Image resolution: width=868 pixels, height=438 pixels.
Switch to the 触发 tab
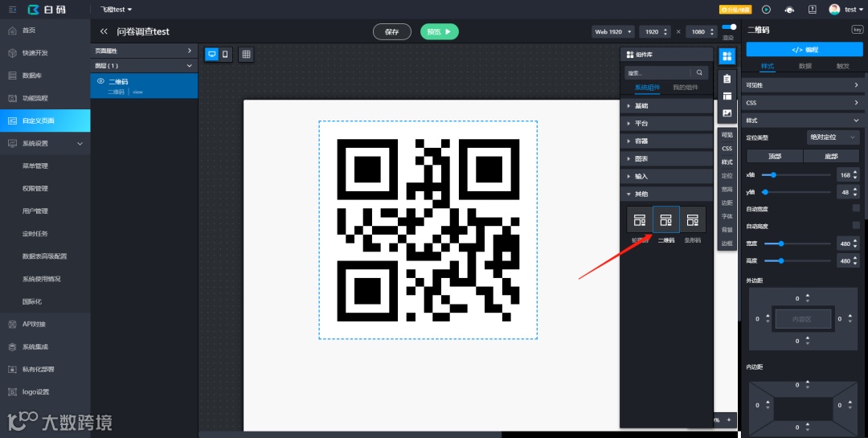(842, 66)
